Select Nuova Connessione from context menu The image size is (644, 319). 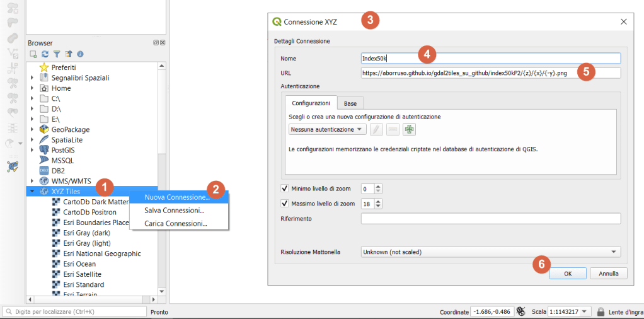pyautogui.click(x=176, y=197)
